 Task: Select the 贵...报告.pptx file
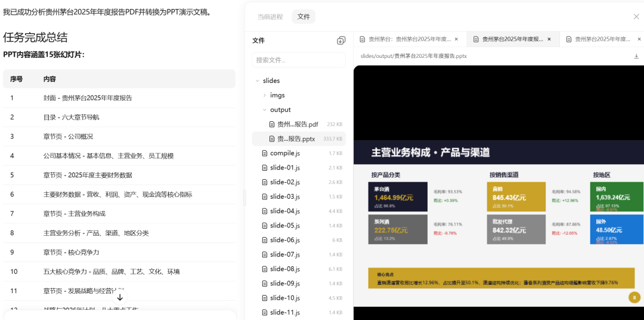(x=299, y=139)
